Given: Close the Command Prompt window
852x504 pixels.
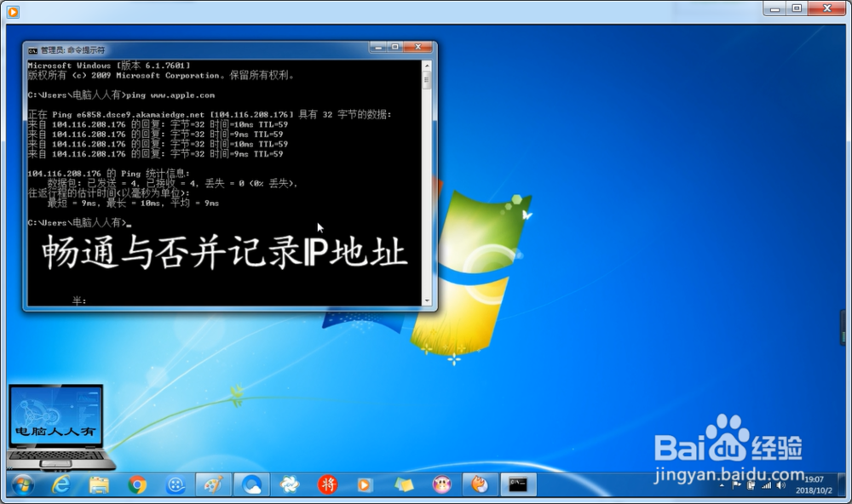Looking at the screenshot, I should pyautogui.click(x=417, y=48).
